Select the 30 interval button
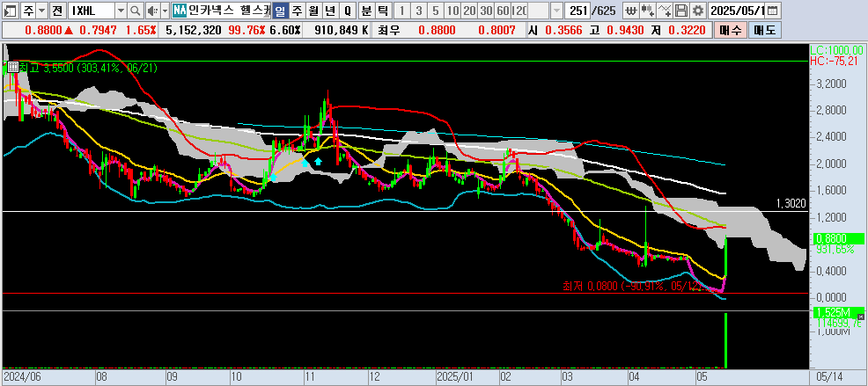Viewport: 868px width, 386px height. tap(486, 10)
